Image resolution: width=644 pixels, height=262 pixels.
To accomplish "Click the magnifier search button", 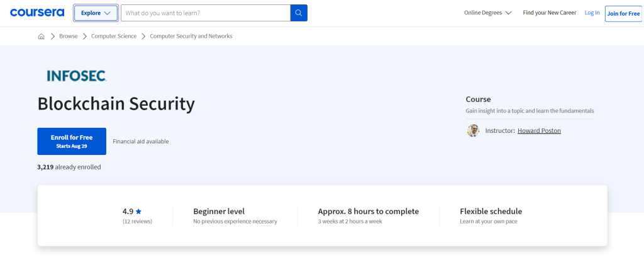I will [299, 13].
